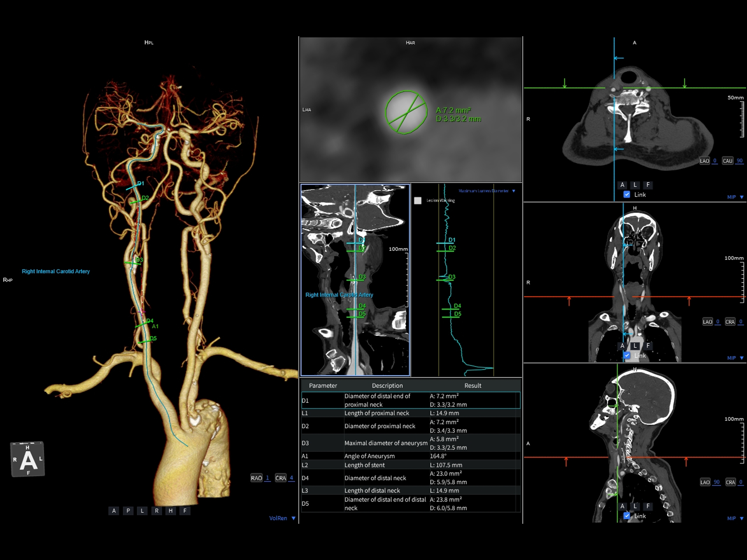Click the CAU 90 angle value in axial view
This screenshot has height=560, width=747.
tap(739, 161)
